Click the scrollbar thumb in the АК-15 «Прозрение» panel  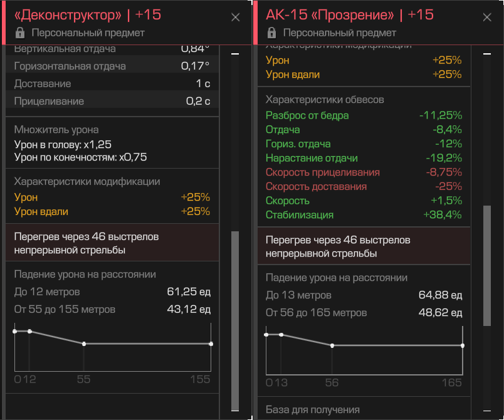tap(486, 265)
